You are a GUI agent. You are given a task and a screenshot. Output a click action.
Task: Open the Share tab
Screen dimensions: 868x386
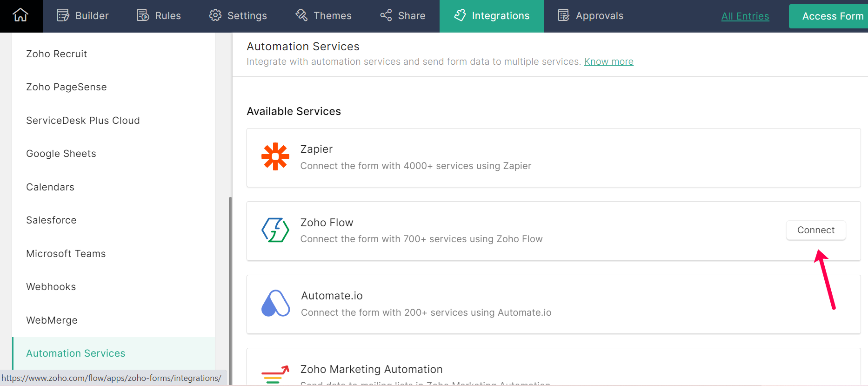pos(403,16)
